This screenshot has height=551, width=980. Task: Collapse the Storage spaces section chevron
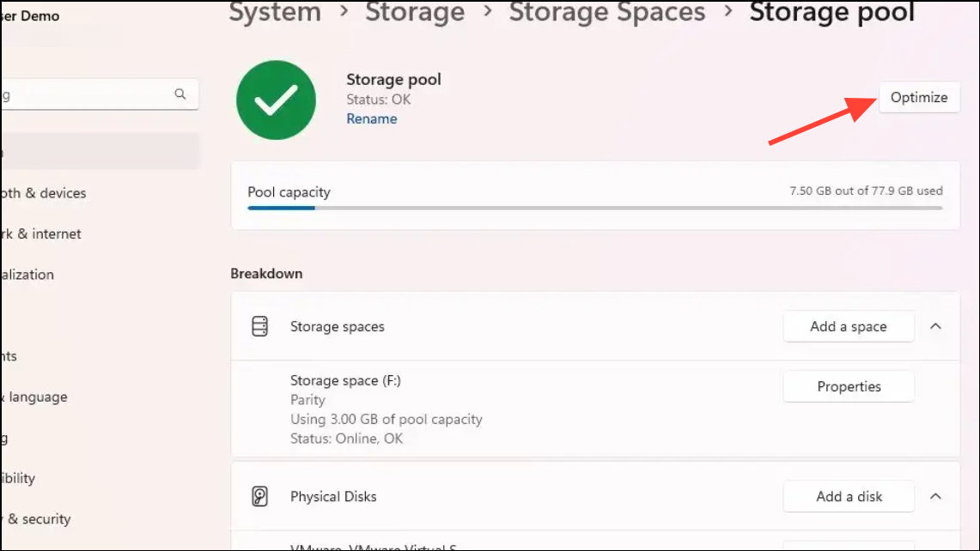[x=936, y=326]
